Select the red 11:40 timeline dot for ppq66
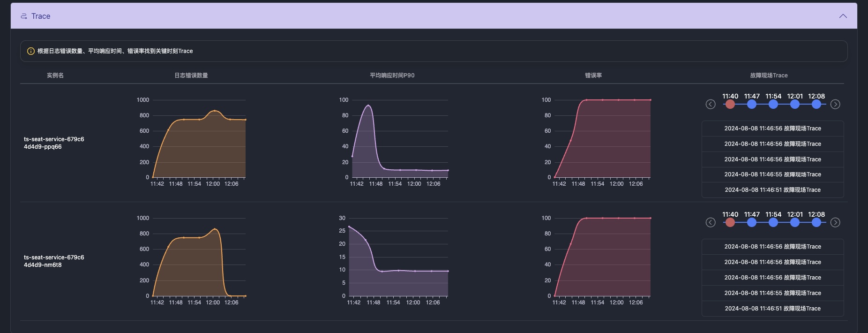 (730, 105)
